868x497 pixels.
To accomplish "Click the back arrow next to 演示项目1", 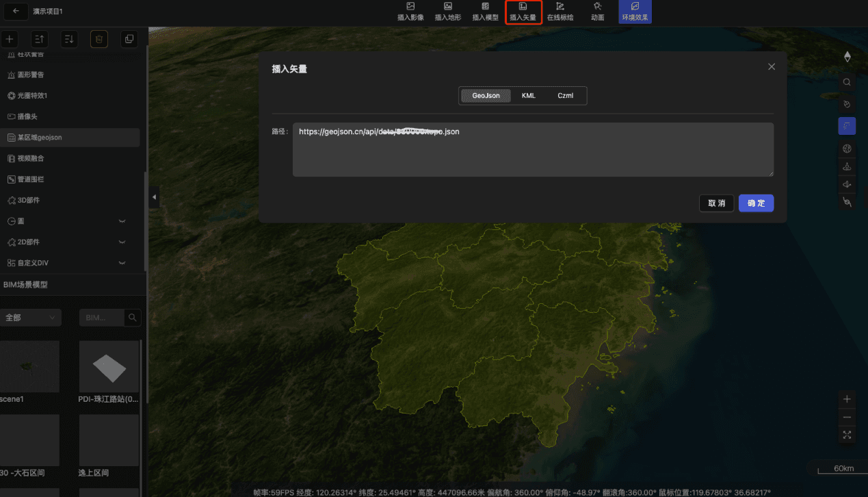I will 16,12.
